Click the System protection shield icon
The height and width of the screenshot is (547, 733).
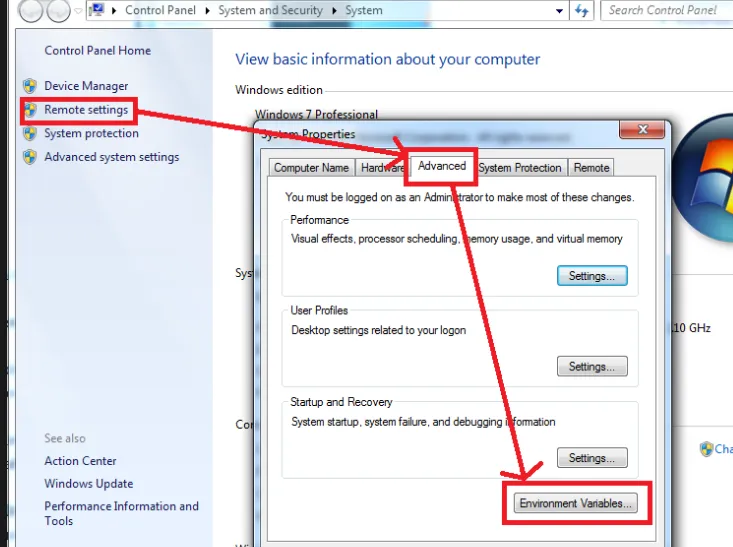tap(30, 133)
